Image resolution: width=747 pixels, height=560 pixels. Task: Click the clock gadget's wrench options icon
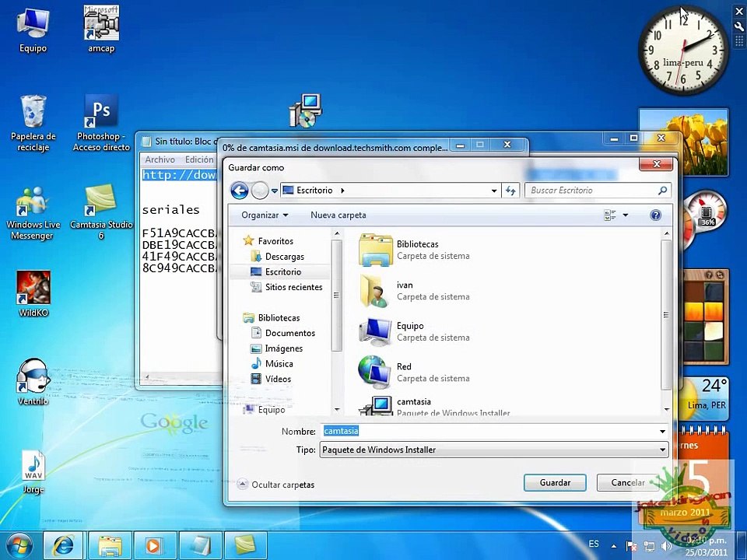point(739,28)
